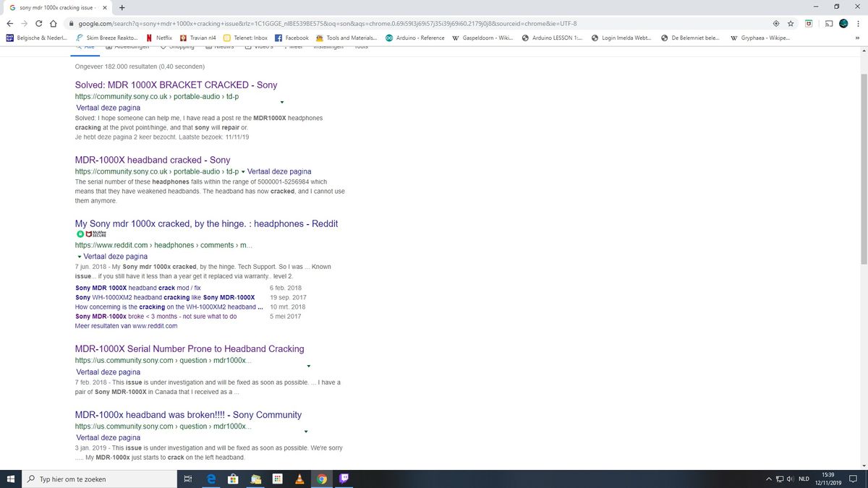The image size is (868, 488).
Task: Expand dropdown arrow under Reddit result URL
Action: pyautogui.click(x=79, y=257)
